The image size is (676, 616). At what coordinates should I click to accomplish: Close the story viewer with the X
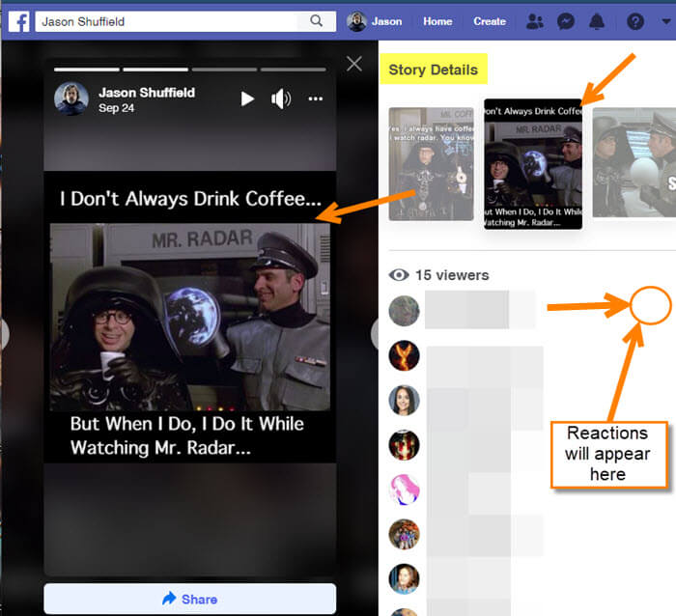[x=354, y=64]
